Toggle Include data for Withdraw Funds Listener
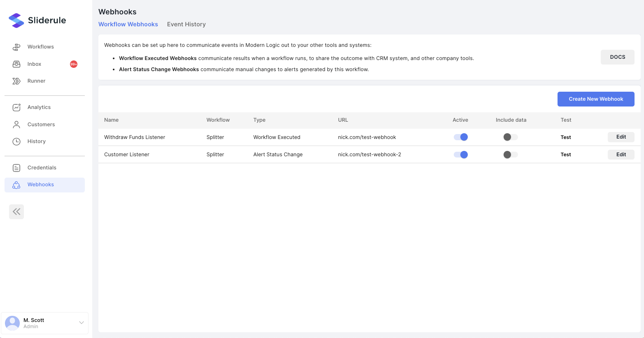The width and height of the screenshot is (644, 338). click(x=511, y=137)
